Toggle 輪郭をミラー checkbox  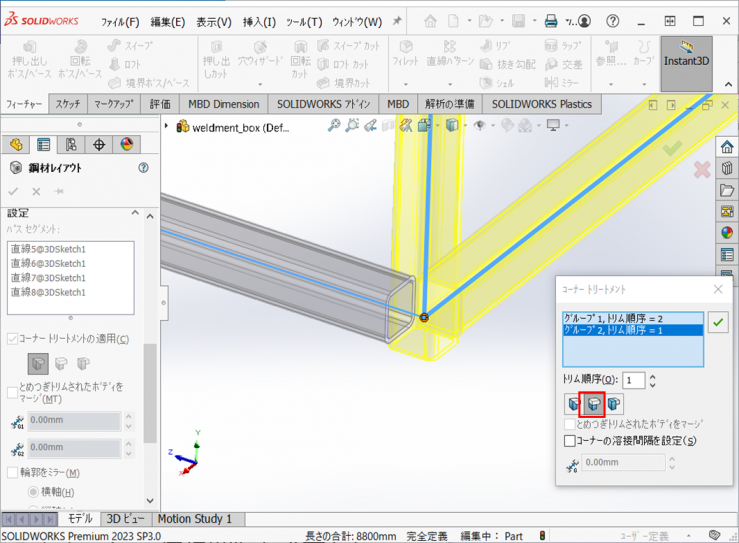[x=12, y=473]
